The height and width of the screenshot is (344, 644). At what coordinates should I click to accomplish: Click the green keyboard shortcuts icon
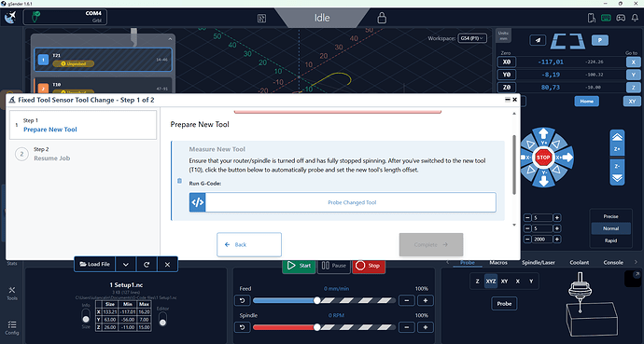pos(606,18)
